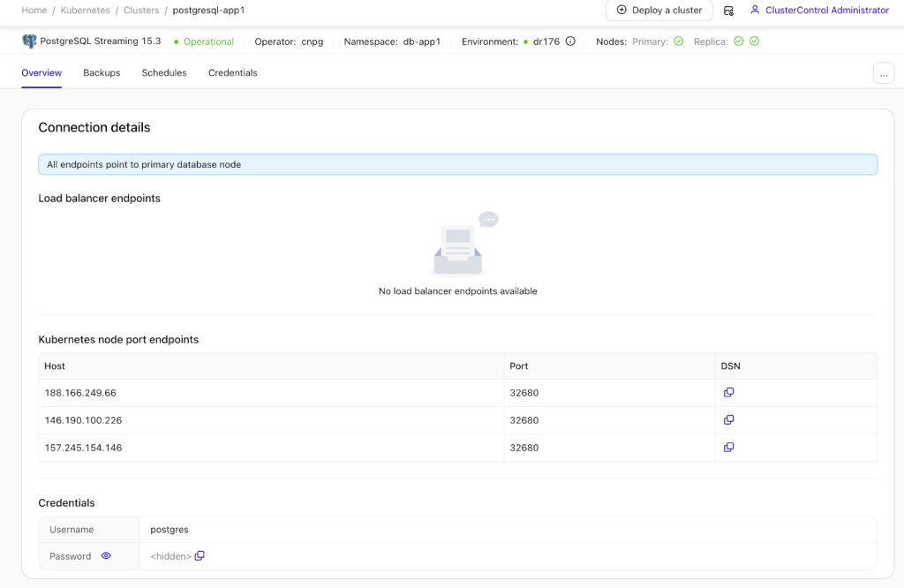Click Operator cnpg label
This screenshot has height=588, width=904.
[x=289, y=41]
